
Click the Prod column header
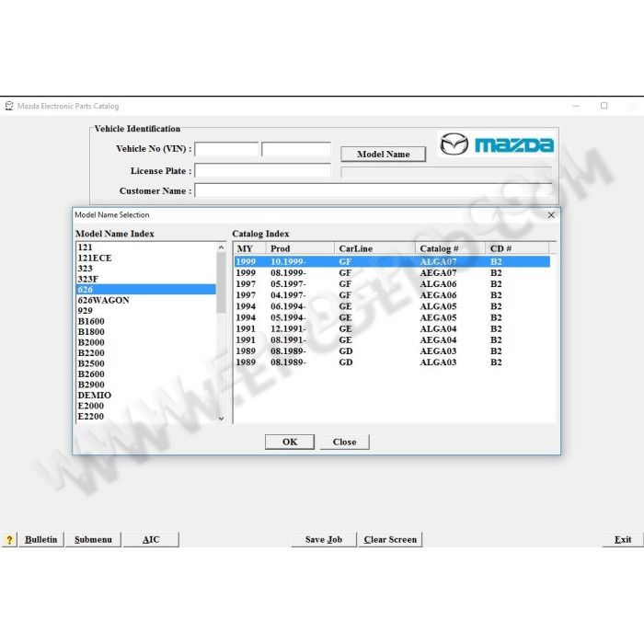click(300, 248)
